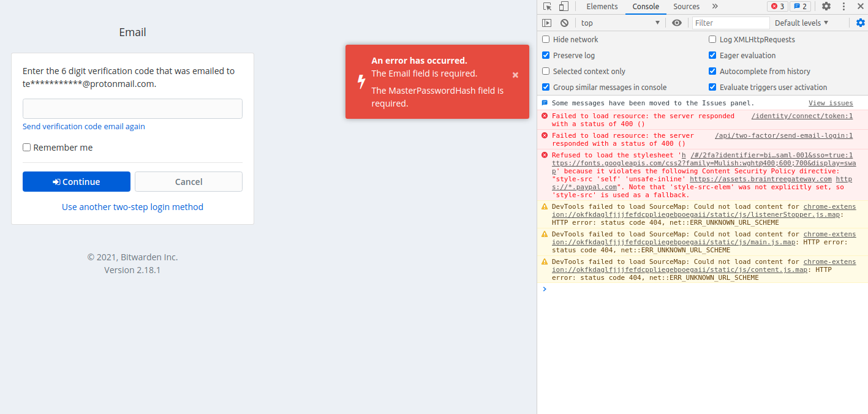Switch to the Console tab

tap(646, 7)
